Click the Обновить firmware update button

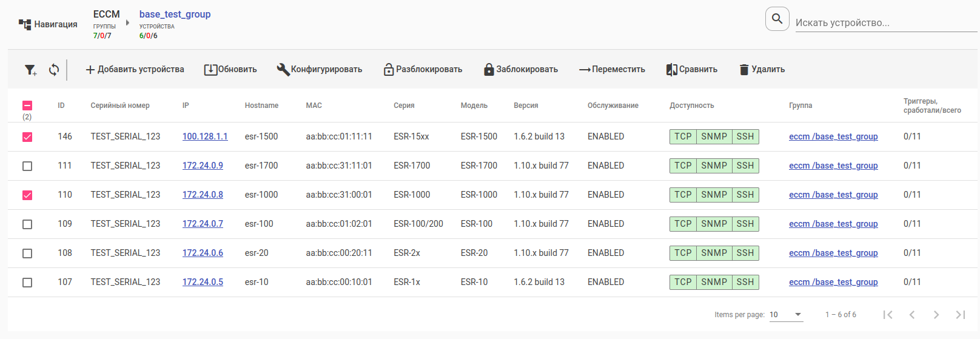230,70
